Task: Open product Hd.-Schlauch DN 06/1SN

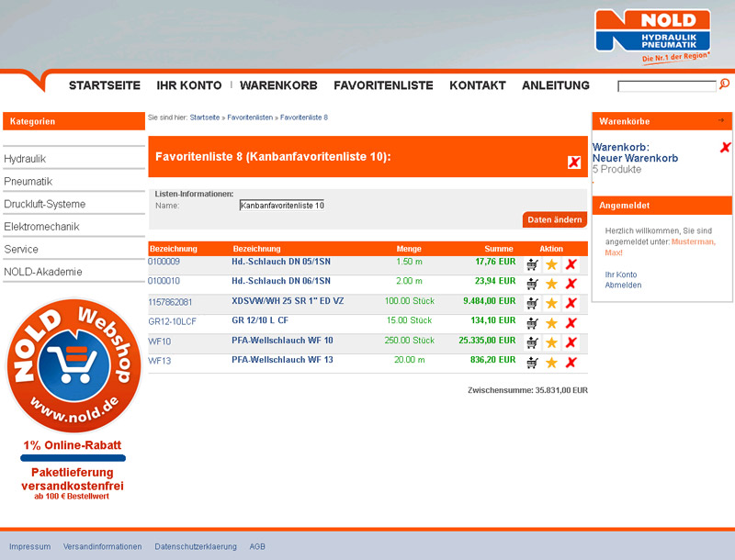Action: [x=281, y=281]
